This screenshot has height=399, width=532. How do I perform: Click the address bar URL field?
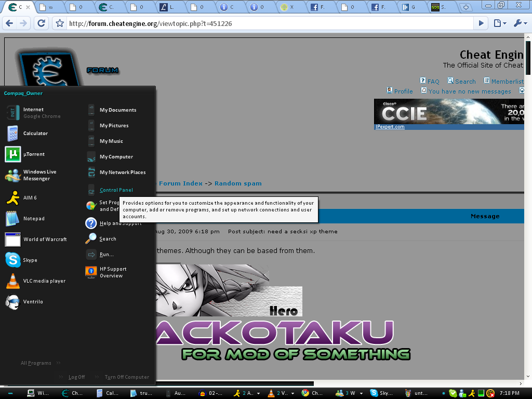[270, 23]
